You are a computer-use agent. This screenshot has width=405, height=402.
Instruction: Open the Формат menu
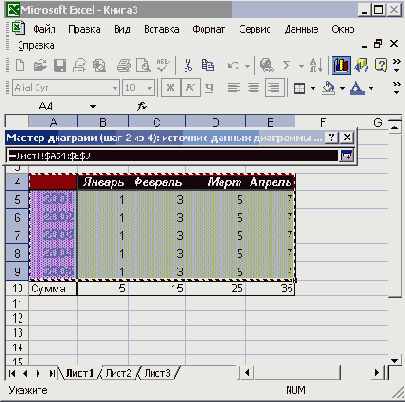pyautogui.click(x=209, y=29)
